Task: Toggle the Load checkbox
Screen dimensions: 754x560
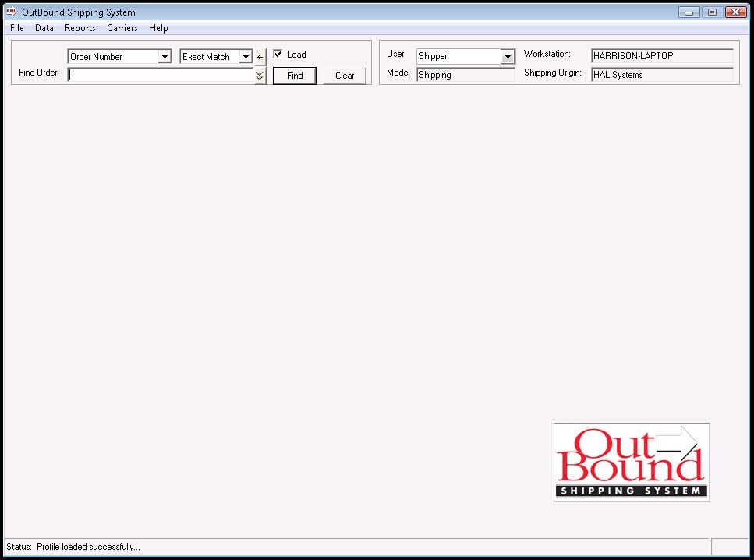Action: 278,54
